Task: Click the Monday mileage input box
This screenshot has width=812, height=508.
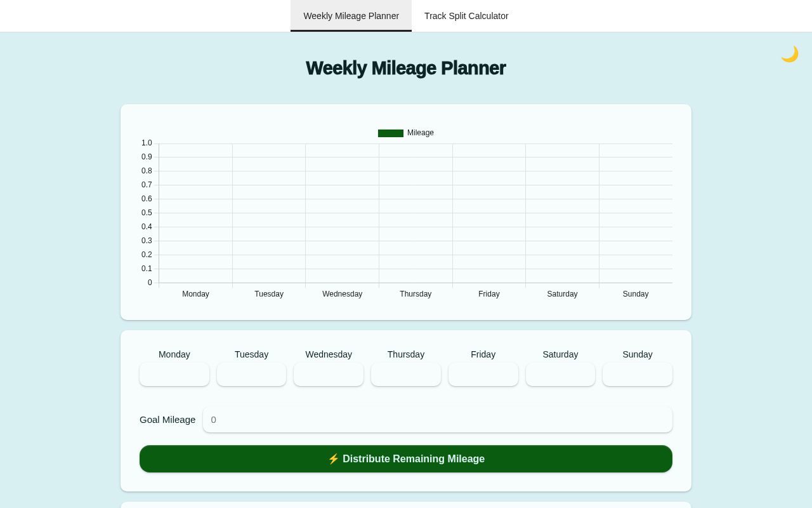Action: click(174, 374)
